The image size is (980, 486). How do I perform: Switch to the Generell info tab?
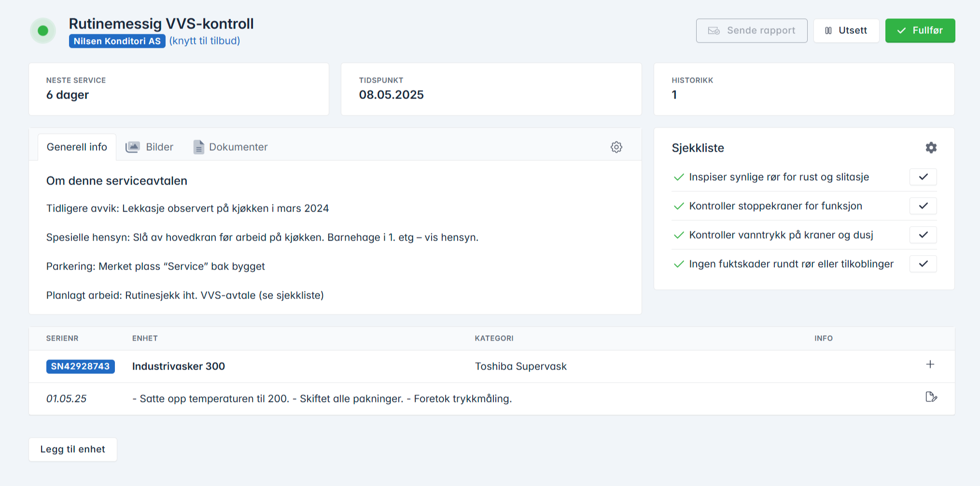[77, 147]
